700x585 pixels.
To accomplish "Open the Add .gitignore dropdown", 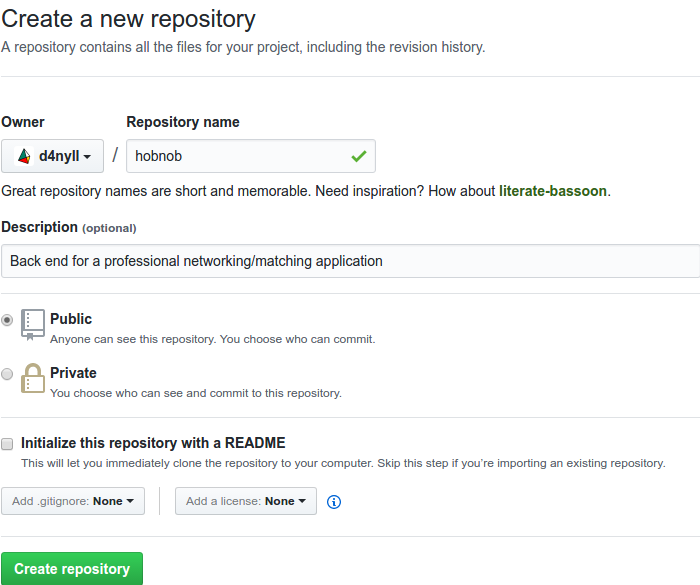I will coord(73,501).
